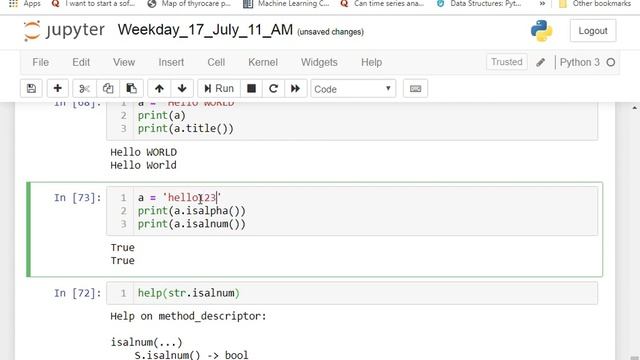Open the cell type Code dropdown
Viewport: 640px width, 360px height.
click(x=353, y=89)
